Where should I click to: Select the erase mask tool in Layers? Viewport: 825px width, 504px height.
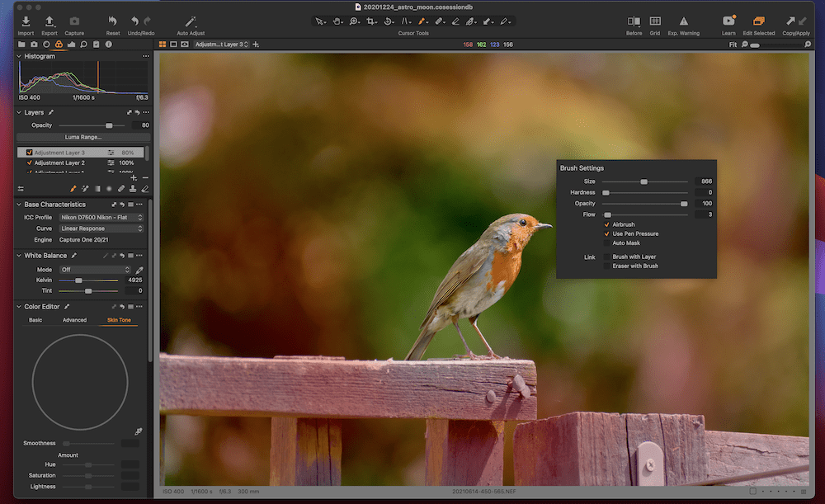click(144, 189)
